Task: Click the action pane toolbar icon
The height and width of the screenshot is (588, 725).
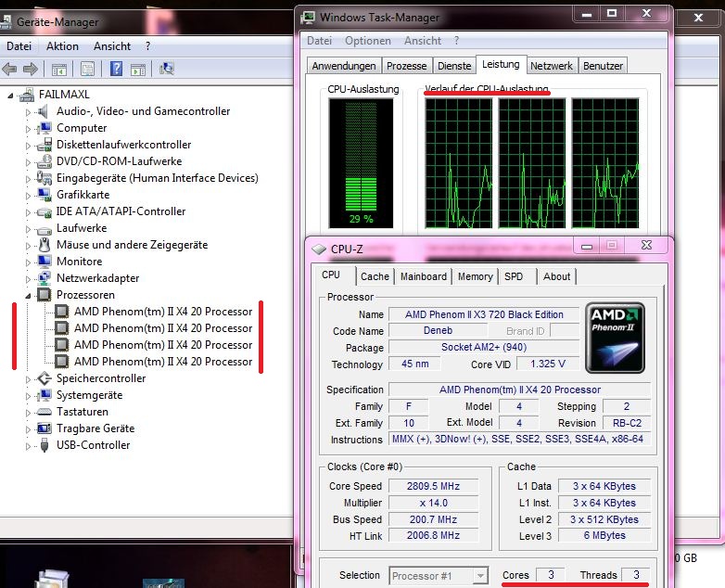Action: (x=138, y=70)
